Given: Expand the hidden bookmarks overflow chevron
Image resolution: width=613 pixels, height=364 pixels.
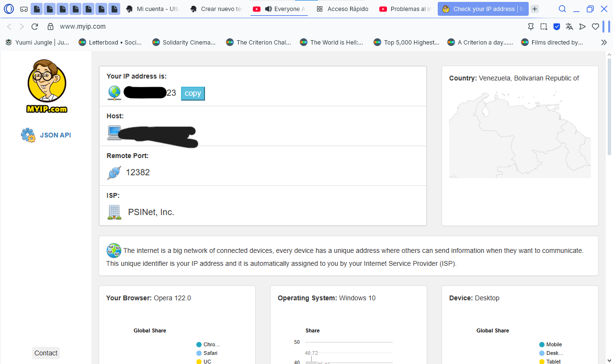Looking at the screenshot, I should click(x=604, y=42).
